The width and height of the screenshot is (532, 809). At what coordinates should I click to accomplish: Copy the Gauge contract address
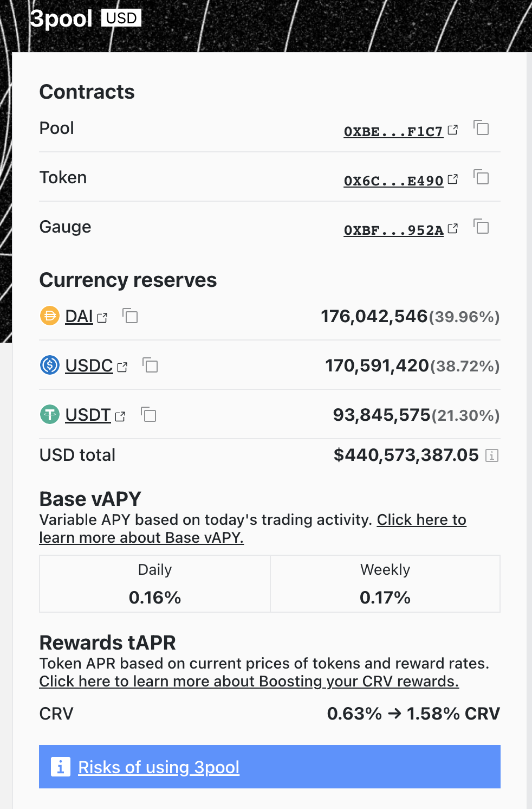481,227
